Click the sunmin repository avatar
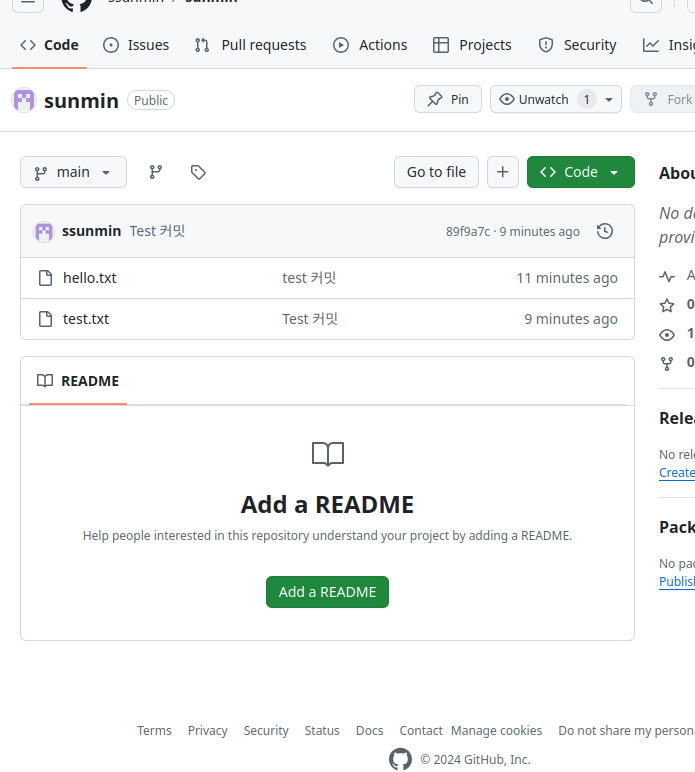 tap(24, 100)
